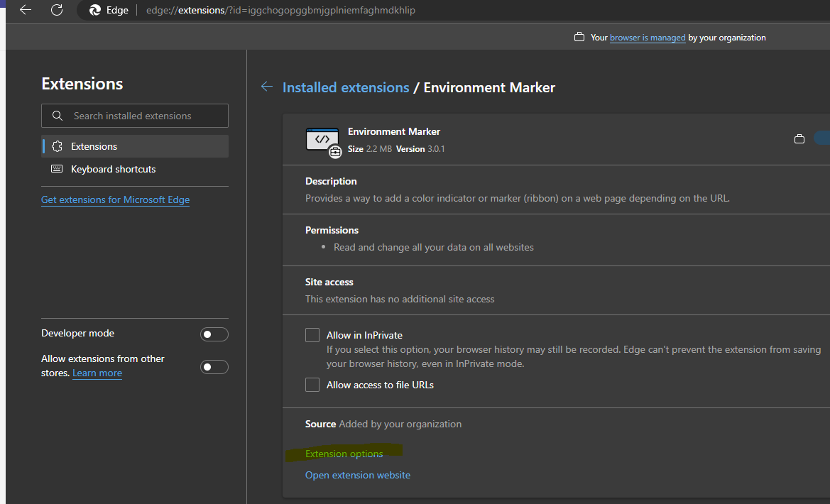Screen dimensions: 830x504
Task: Click the 'Version 3.0.1' text
Action: point(420,149)
